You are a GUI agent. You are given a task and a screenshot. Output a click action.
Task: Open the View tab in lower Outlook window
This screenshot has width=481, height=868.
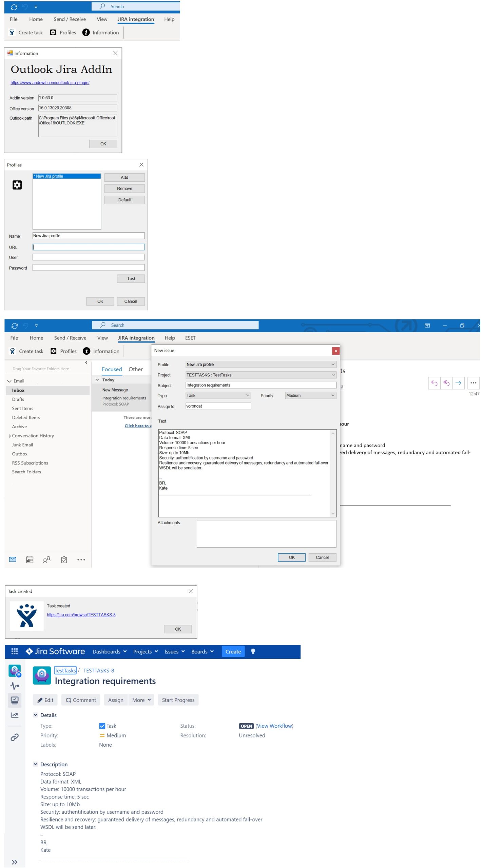102,338
